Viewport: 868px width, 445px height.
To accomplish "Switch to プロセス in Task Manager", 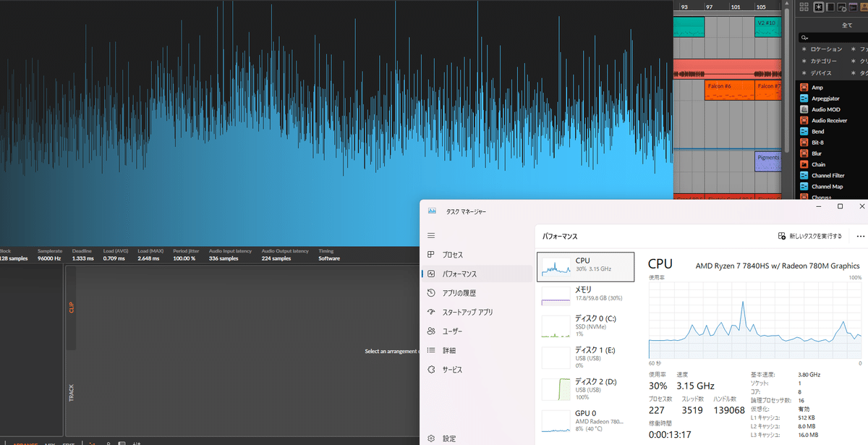I will [x=477, y=255].
